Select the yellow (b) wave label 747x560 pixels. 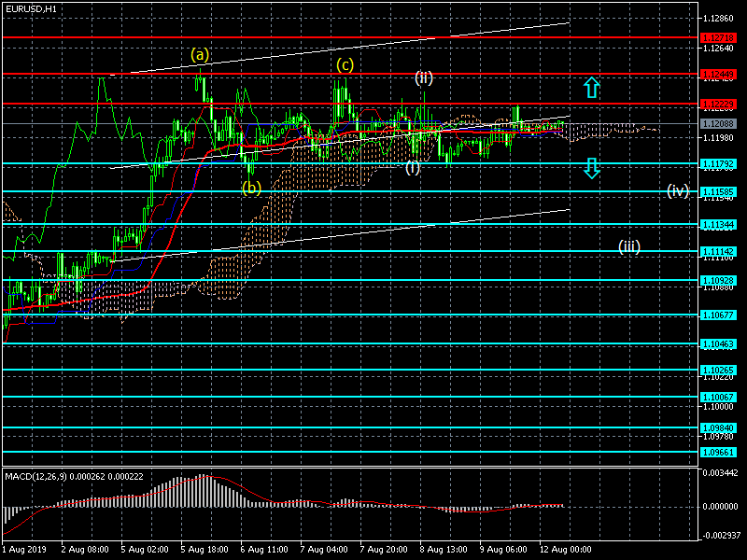[x=252, y=188]
